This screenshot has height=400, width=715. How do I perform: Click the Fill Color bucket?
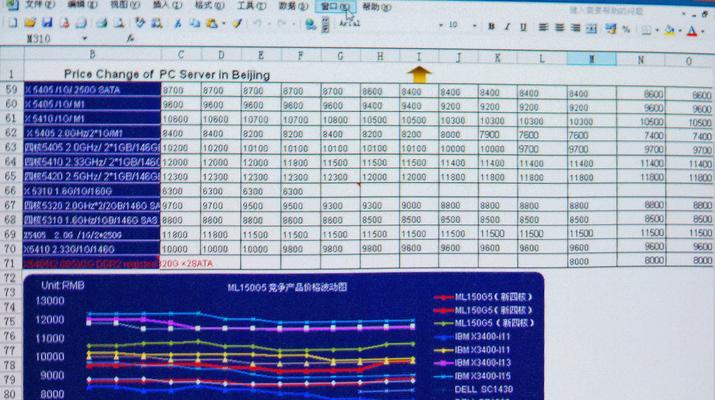669,31
